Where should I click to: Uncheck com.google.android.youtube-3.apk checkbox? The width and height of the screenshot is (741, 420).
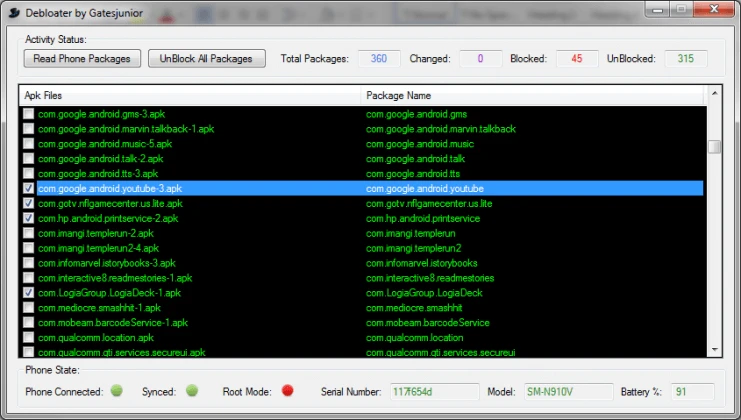coord(28,188)
